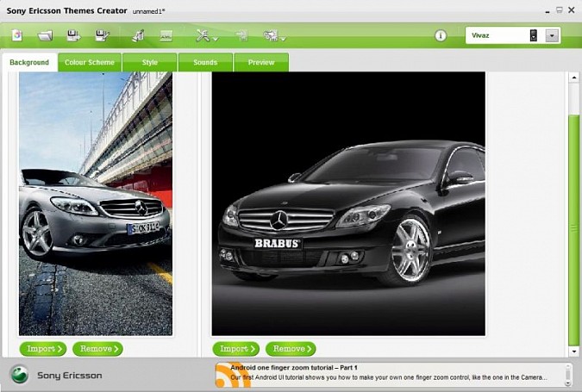
Task: Click the news description text line
Action: click(x=389, y=377)
